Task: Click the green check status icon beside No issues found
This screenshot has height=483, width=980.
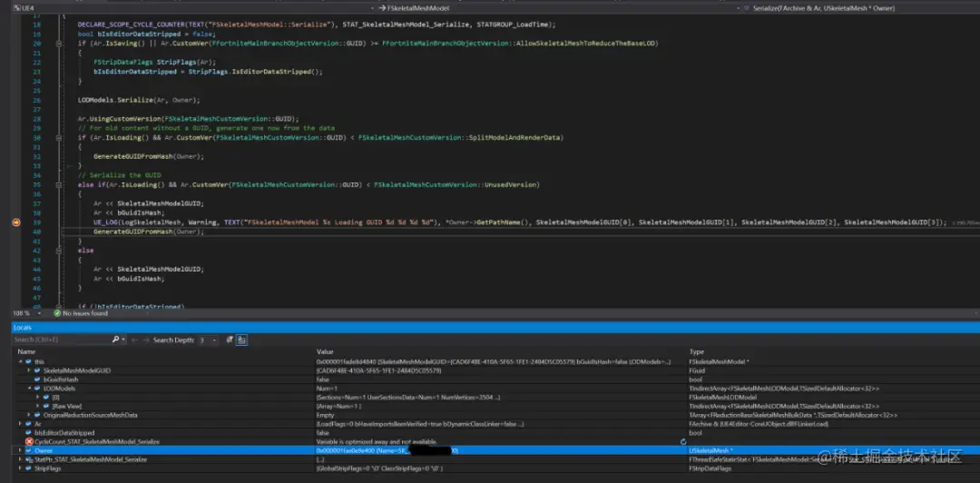Action: (57, 313)
